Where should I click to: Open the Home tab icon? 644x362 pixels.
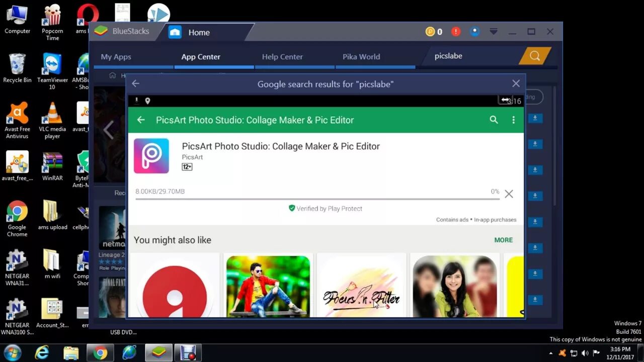tap(175, 32)
